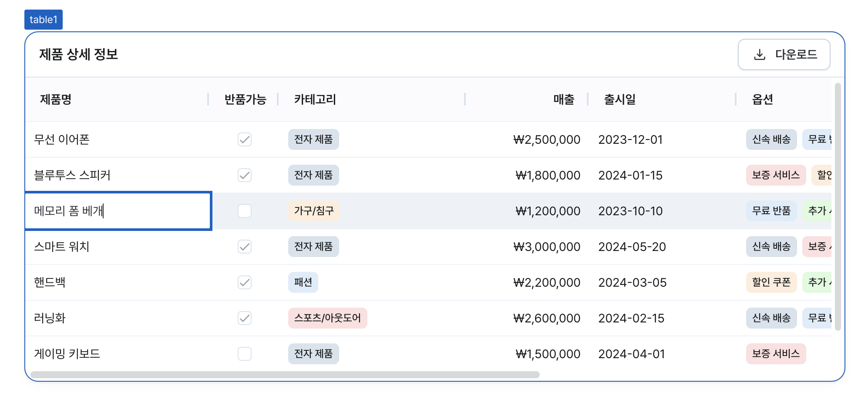Click the 패션 category tag
This screenshot has width=868, height=400.
tap(303, 282)
